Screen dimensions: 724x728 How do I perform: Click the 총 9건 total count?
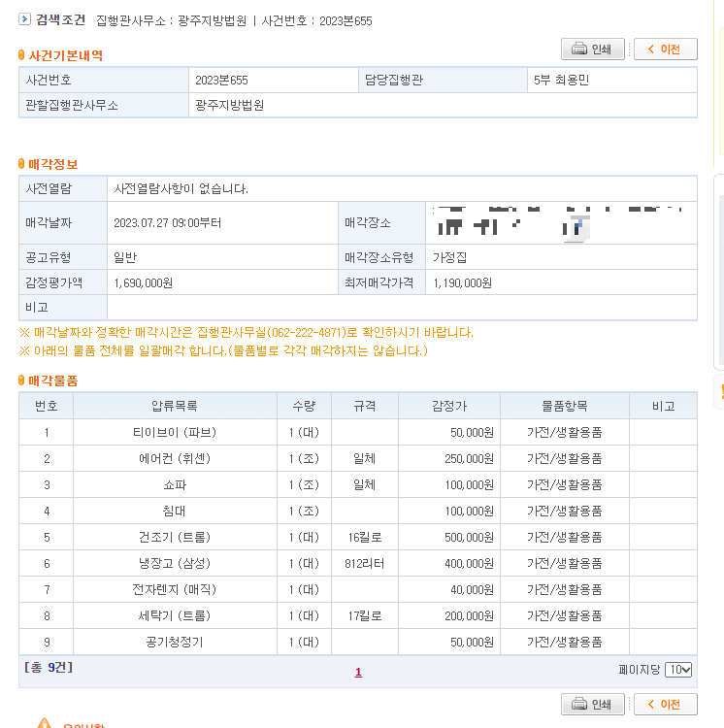pyautogui.click(x=49, y=668)
